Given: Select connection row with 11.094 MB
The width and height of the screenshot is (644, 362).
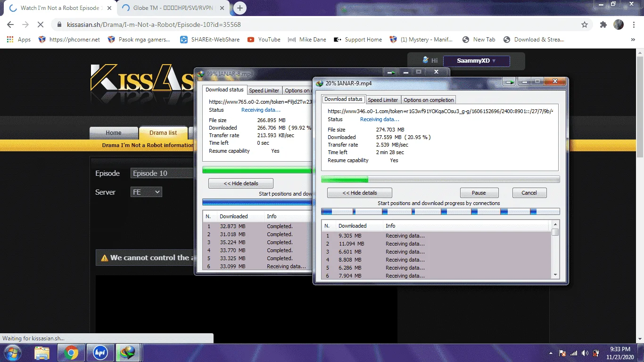Looking at the screenshot, I should (436, 244).
